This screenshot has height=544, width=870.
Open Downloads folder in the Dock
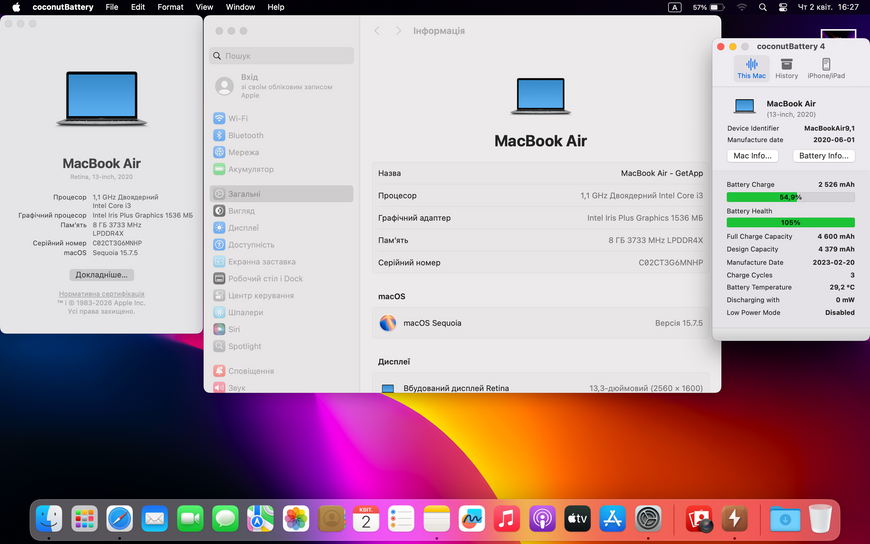(785, 518)
